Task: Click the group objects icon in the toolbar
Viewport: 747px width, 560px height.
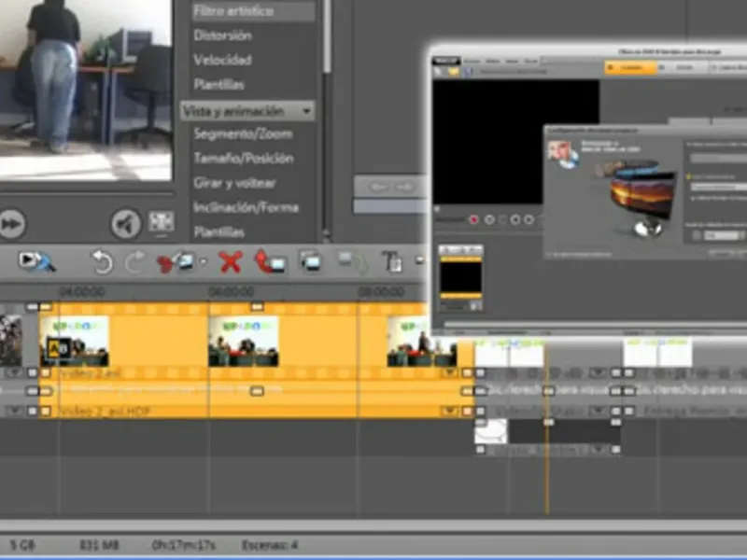Action: point(311,262)
